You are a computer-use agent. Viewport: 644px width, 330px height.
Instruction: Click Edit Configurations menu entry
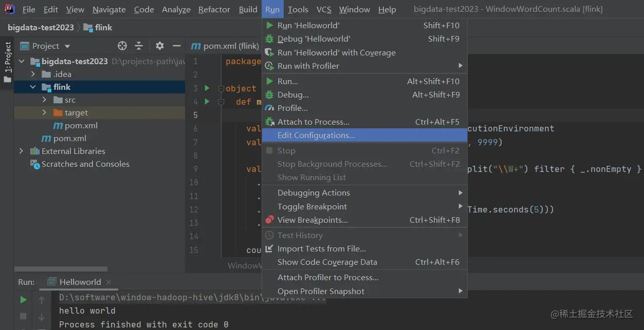pos(364,135)
